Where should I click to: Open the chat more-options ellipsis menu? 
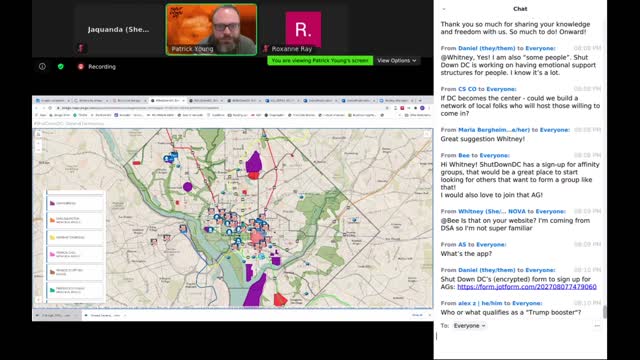click(597, 326)
